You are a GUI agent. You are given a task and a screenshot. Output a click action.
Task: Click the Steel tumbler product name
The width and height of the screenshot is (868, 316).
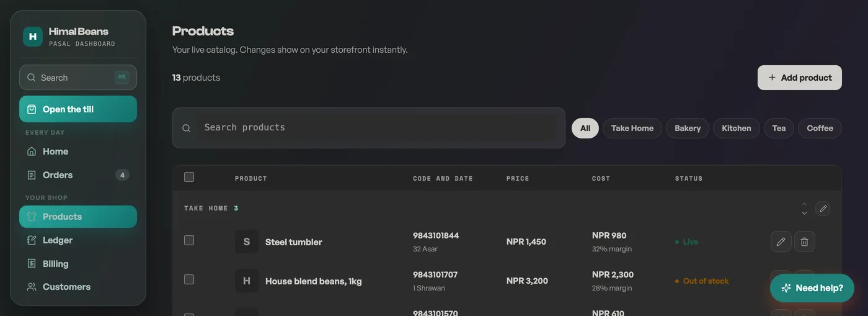[294, 242]
